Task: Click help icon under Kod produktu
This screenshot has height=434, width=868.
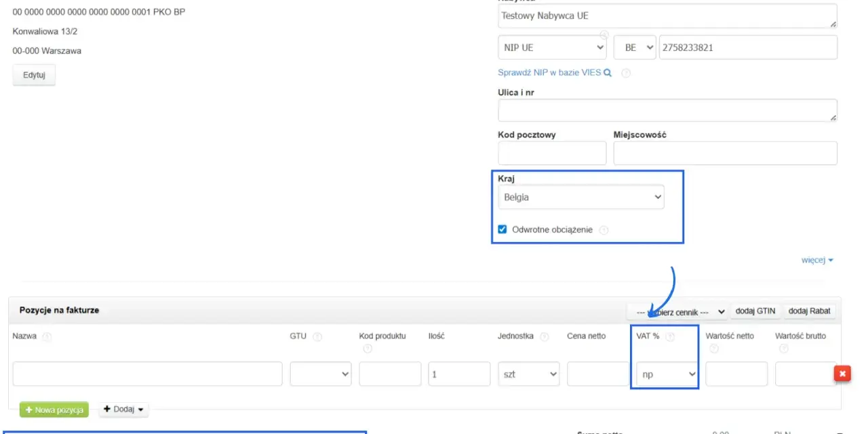Action: 368,349
